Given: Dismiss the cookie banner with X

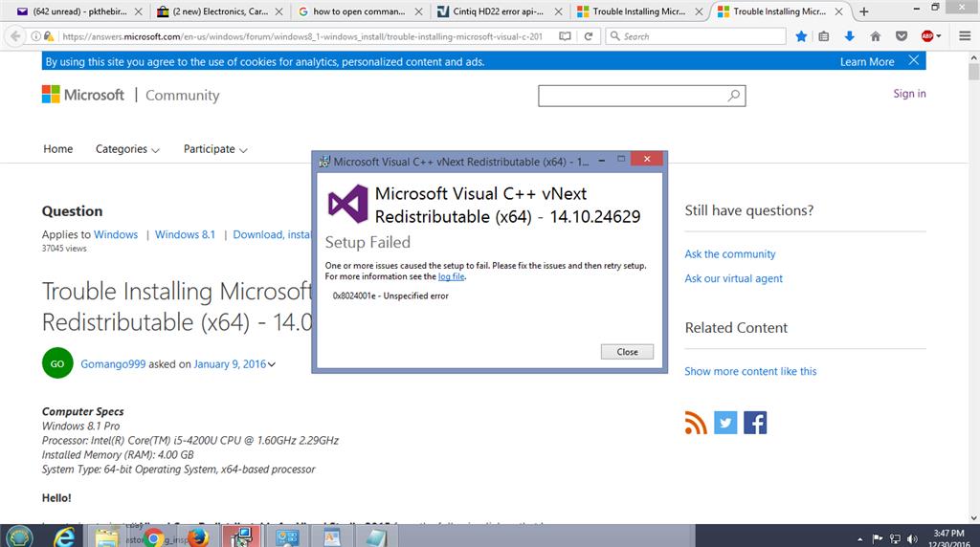Looking at the screenshot, I should click(x=914, y=60).
